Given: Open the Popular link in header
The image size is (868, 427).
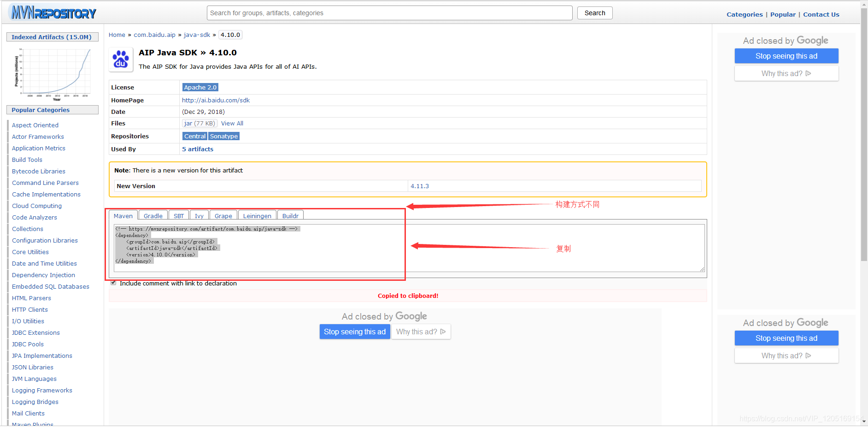Looking at the screenshot, I should click(783, 14).
